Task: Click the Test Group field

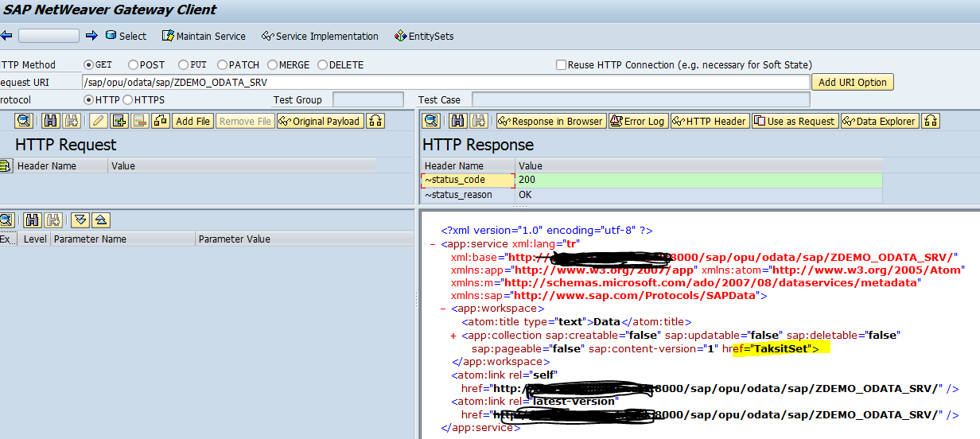Action: coord(368,99)
